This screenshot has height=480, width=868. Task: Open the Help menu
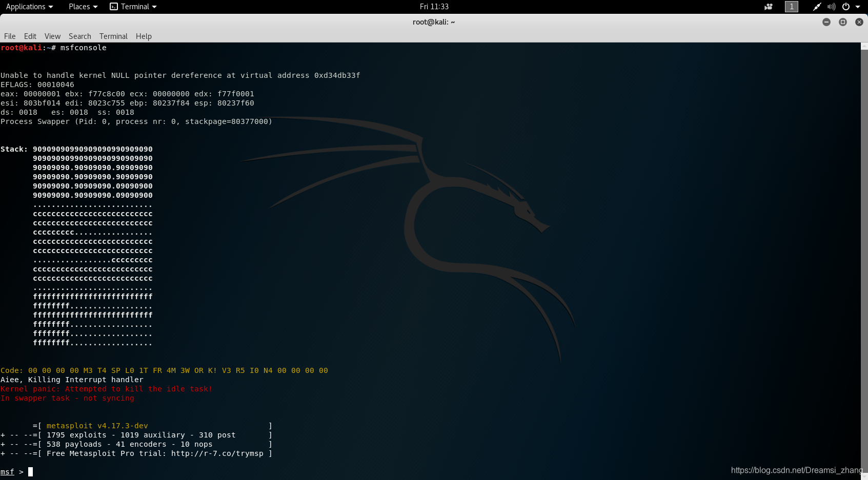[144, 36]
